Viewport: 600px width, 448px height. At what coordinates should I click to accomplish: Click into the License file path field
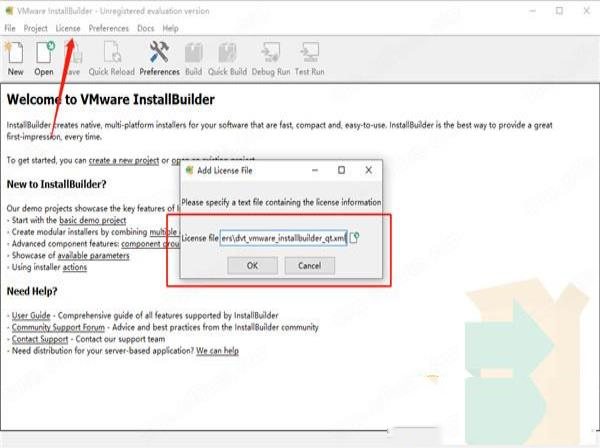pyautogui.click(x=282, y=239)
